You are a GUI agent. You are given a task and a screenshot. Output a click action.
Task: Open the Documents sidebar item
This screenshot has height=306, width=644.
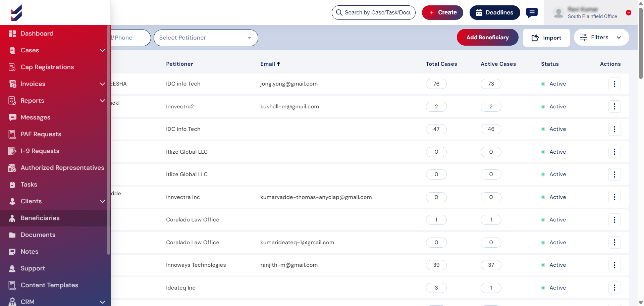pos(38,235)
